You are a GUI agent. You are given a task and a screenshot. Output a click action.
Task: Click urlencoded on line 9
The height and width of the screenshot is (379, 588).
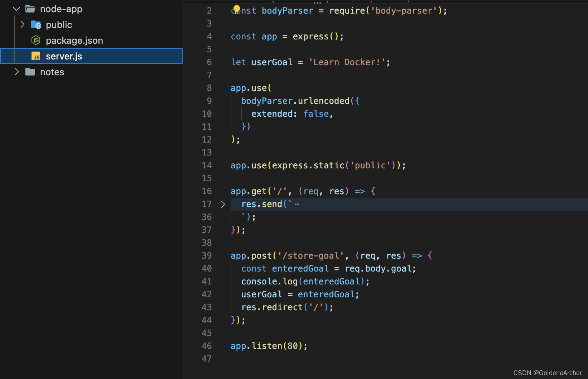click(x=324, y=101)
